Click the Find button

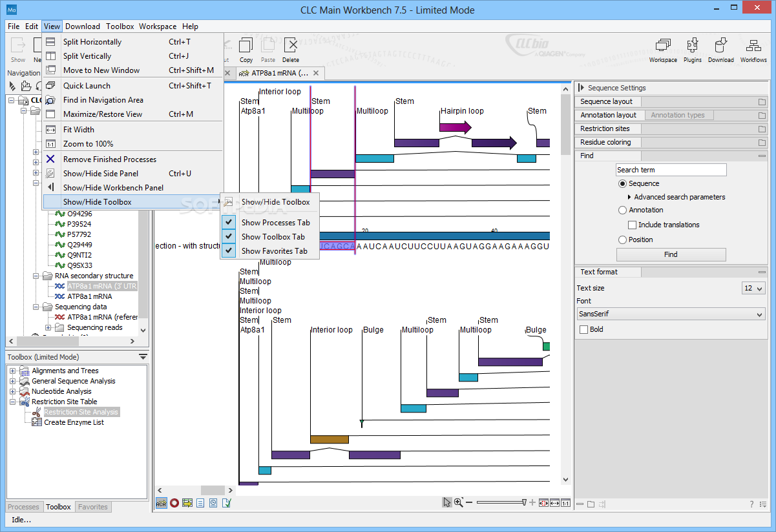[671, 254]
